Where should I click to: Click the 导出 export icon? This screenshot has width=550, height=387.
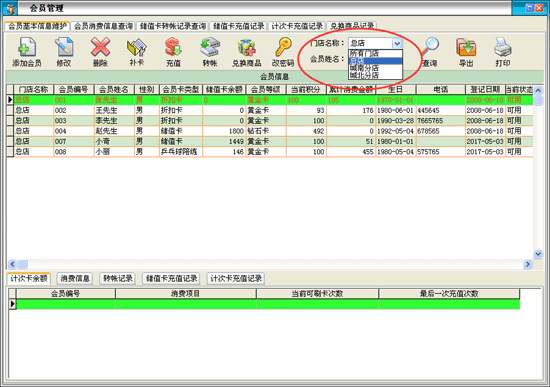click(x=466, y=47)
